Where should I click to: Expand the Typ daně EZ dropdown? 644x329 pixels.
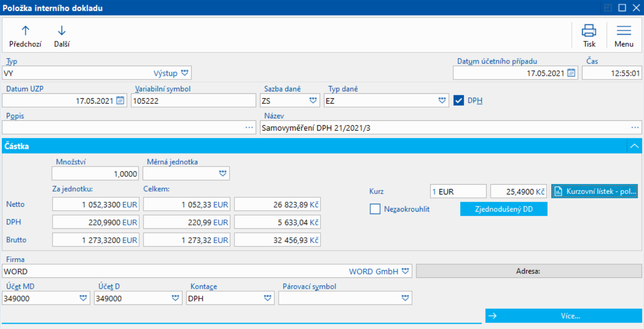point(442,101)
